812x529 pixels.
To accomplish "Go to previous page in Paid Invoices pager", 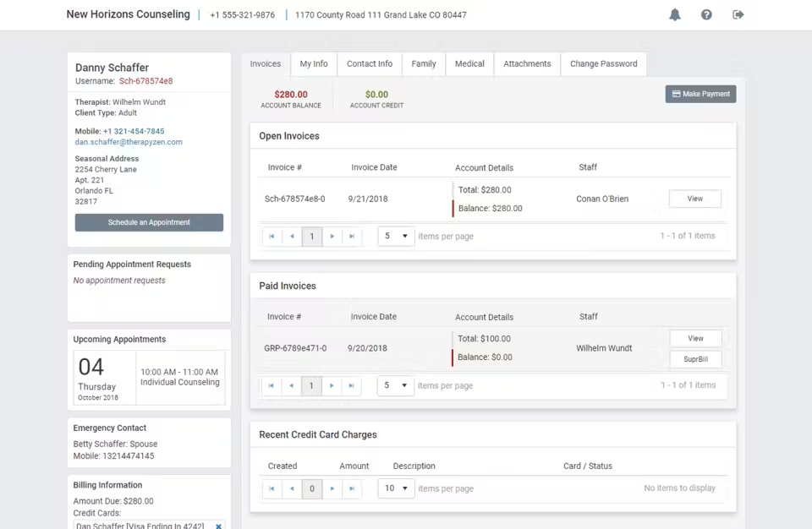I will 292,385.
